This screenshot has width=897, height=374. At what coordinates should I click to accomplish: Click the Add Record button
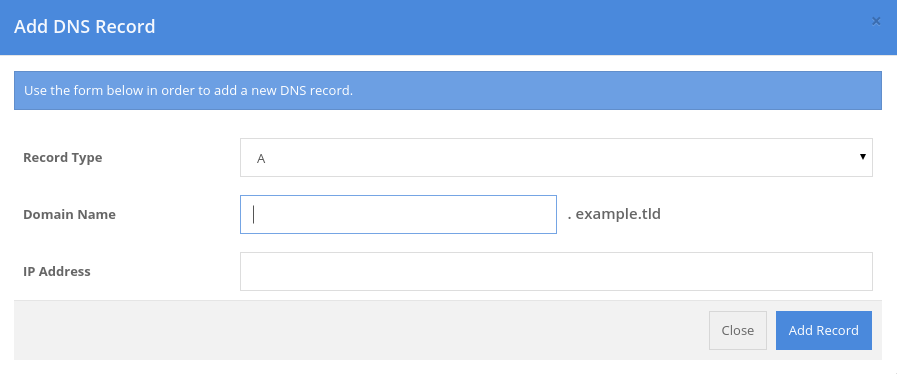click(x=824, y=331)
